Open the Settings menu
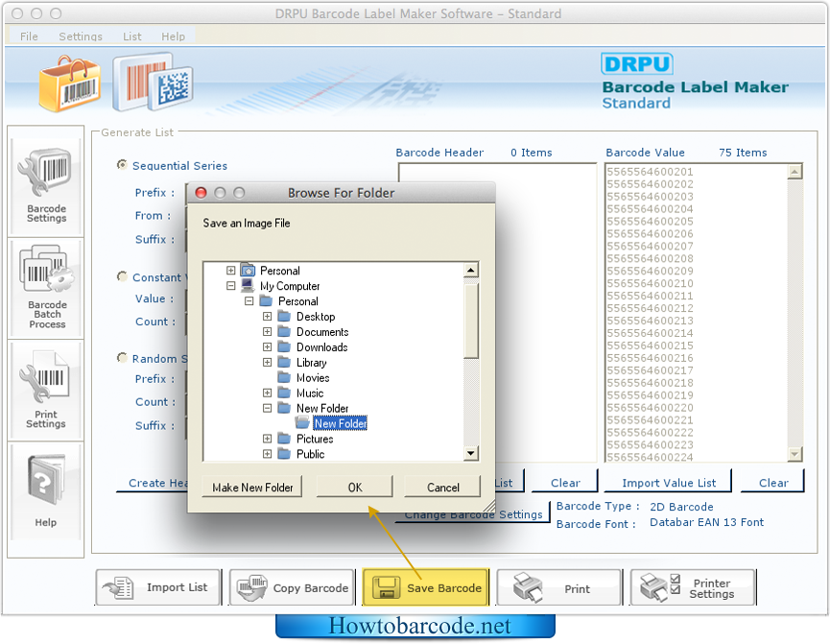Viewport: 830px width, 644px height. point(81,36)
